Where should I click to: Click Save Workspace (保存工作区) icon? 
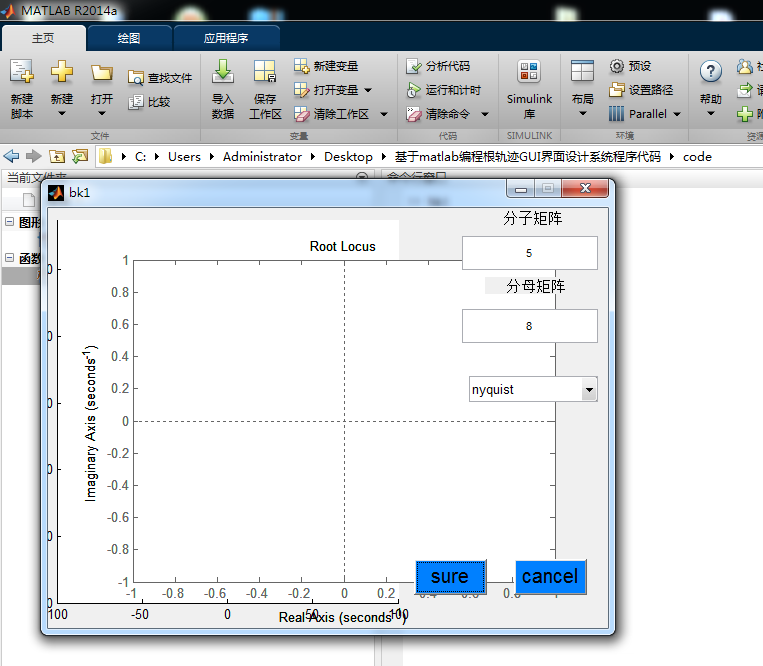click(x=265, y=72)
